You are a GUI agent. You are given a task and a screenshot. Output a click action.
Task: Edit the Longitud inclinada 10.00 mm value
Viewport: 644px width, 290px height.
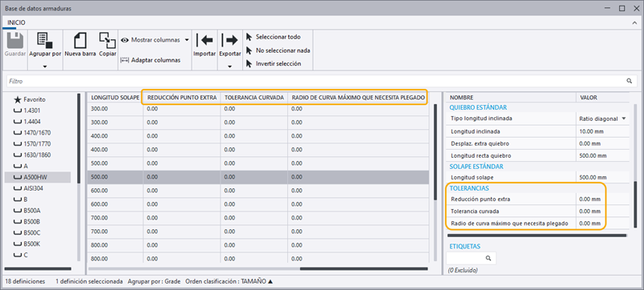[602, 131]
